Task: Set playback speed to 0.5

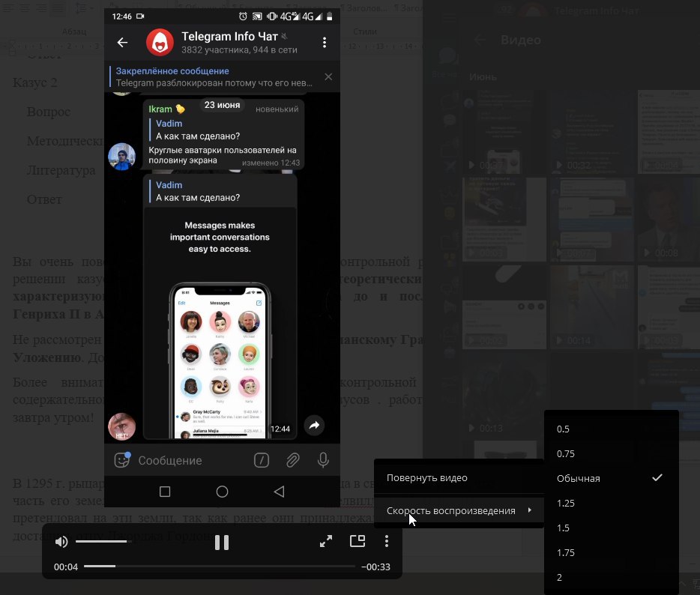Action: pyautogui.click(x=611, y=429)
